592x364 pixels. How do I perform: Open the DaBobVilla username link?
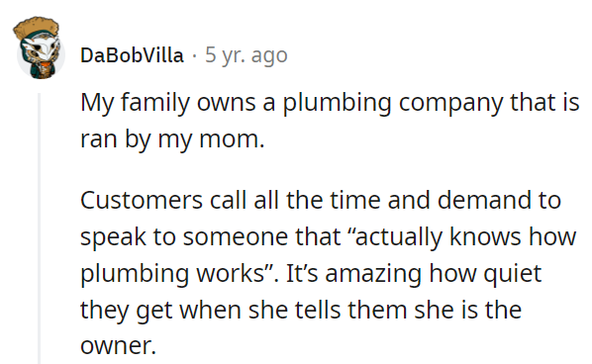point(132,55)
